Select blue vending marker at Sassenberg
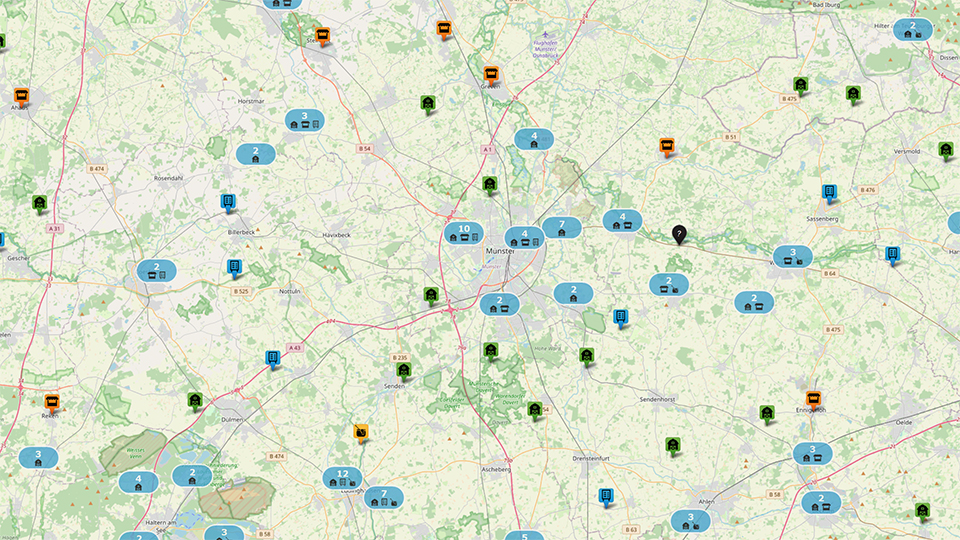 (829, 193)
